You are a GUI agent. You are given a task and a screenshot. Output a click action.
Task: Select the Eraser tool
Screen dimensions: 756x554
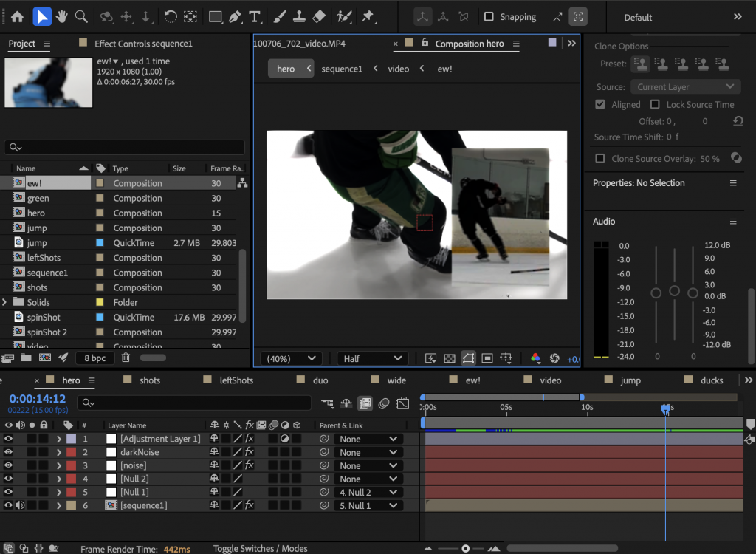(319, 16)
